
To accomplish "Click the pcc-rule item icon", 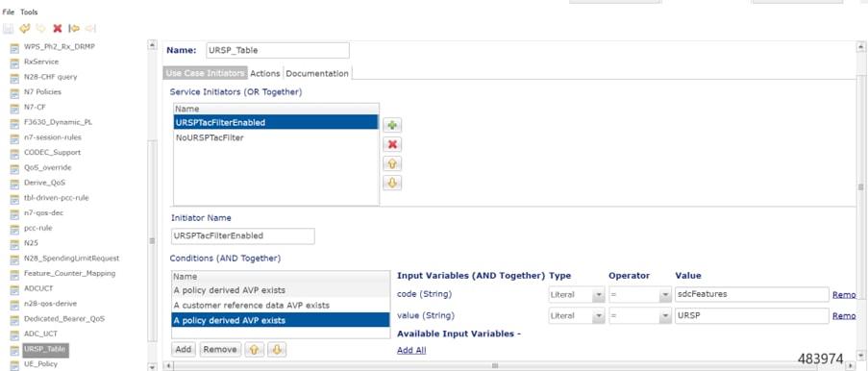I will tap(15, 229).
